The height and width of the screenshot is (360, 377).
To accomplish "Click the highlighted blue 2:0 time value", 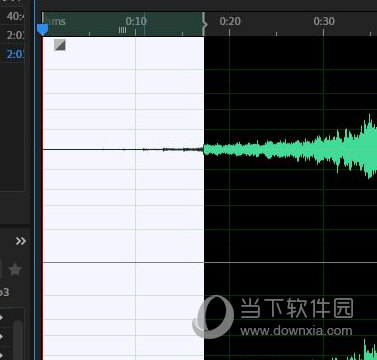I will click(15, 54).
